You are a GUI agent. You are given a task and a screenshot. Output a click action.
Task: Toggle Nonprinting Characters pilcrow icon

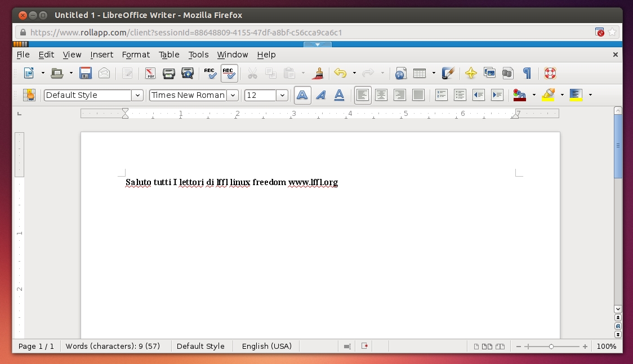click(527, 73)
